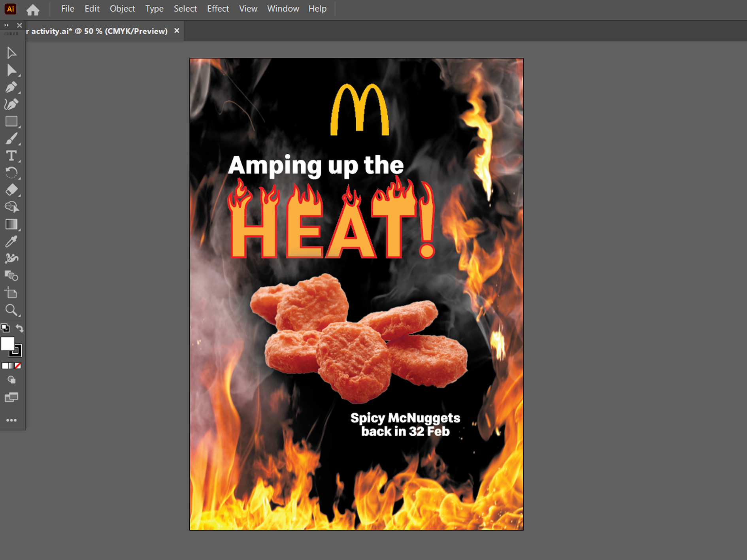The width and height of the screenshot is (747, 560).
Task: Select the Eraser tool
Action: (11, 190)
